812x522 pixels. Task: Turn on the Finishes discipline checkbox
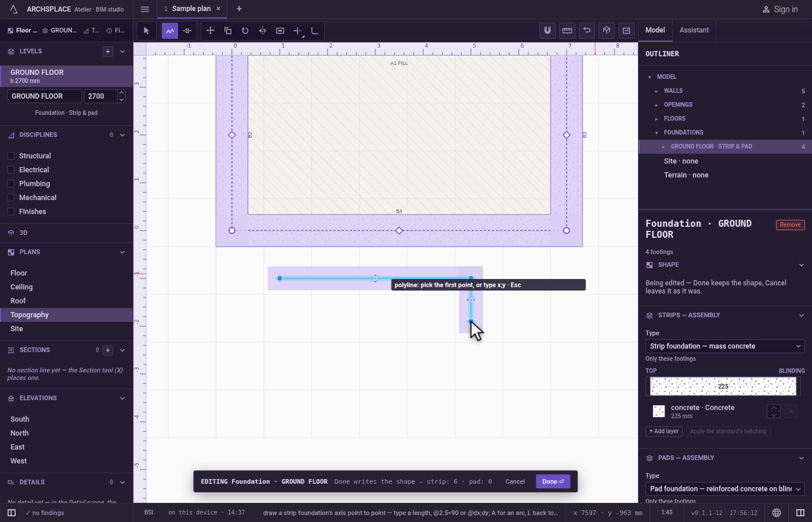10,212
